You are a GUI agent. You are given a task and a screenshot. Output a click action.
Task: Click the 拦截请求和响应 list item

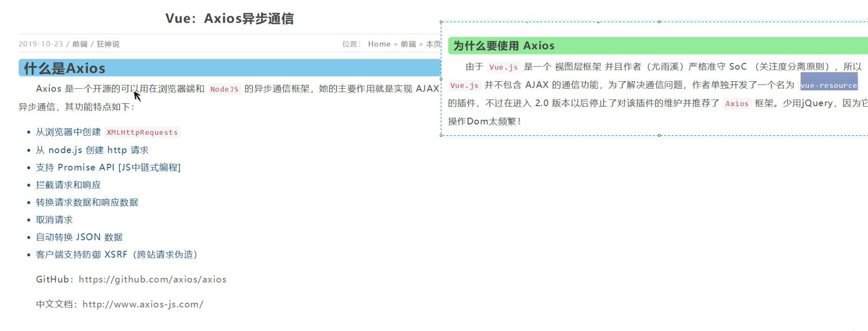click(69, 185)
